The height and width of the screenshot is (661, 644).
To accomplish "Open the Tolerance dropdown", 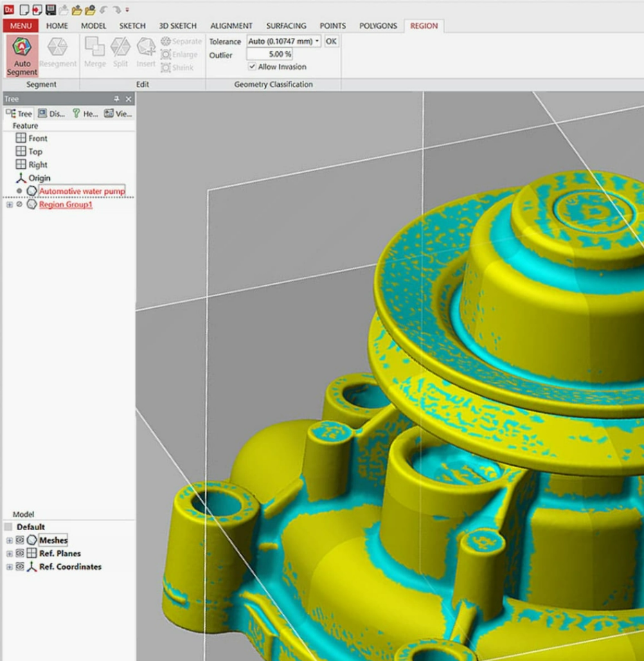I will [x=317, y=42].
